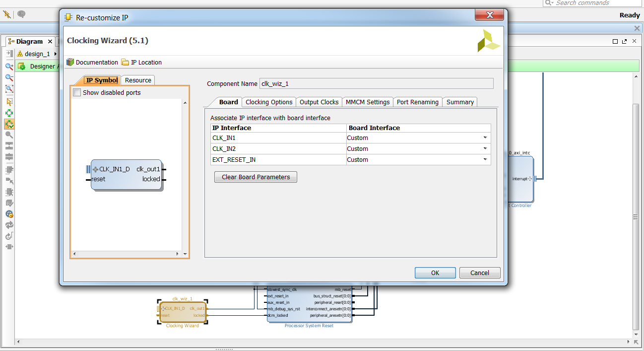Screen dimensions: 644x351
Task: Click the Component Name field
Action: tap(377, 84)
